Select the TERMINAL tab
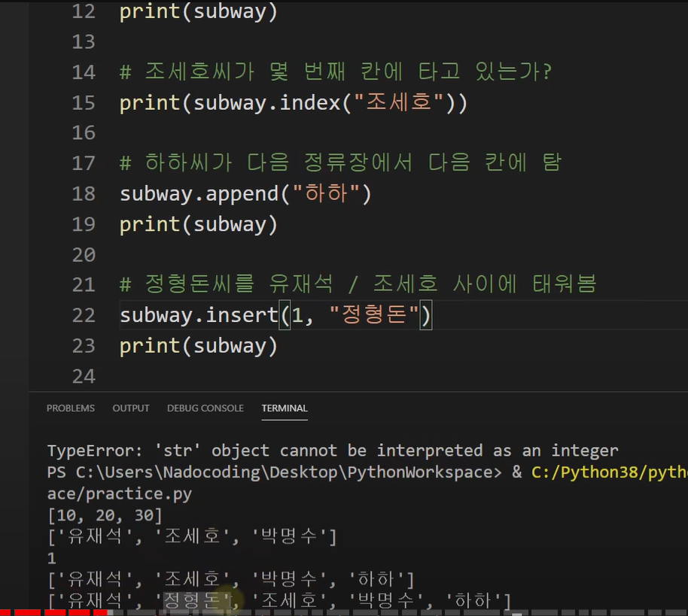The image size is (688, 616). click(285, 408)
